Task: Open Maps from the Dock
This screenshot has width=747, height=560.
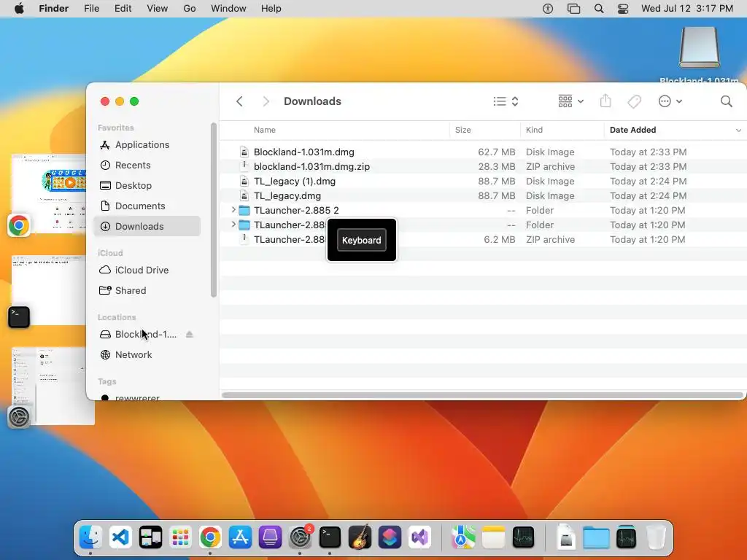Action: pos(463,537)
